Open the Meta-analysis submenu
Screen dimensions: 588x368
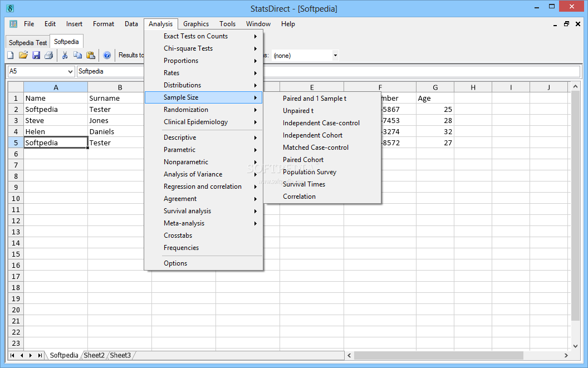point(204,223)
